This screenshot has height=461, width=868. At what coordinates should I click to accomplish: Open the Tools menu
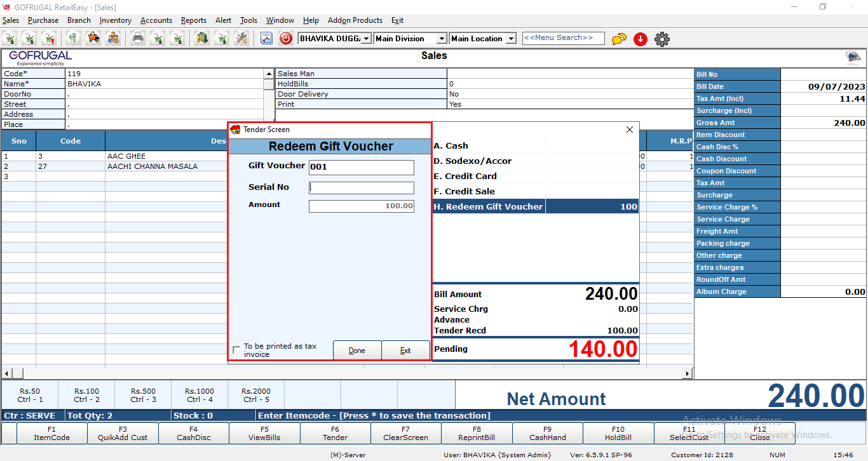pos(248,20)
